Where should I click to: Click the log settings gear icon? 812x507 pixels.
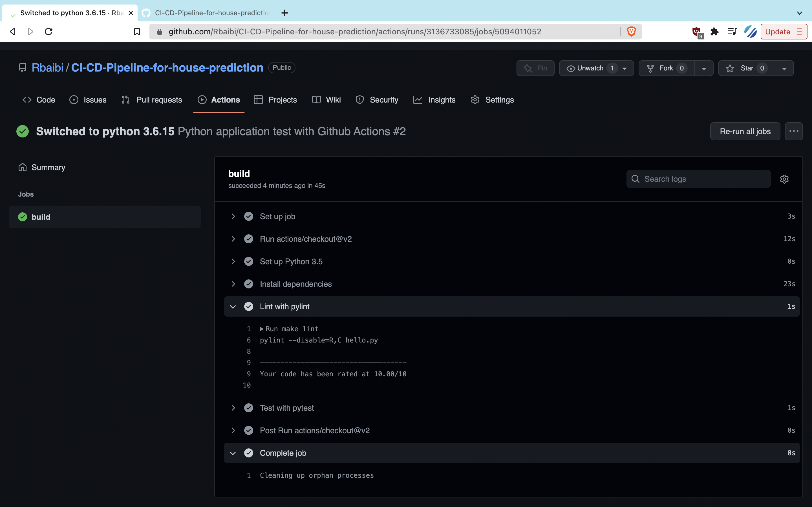click(784, 179)
